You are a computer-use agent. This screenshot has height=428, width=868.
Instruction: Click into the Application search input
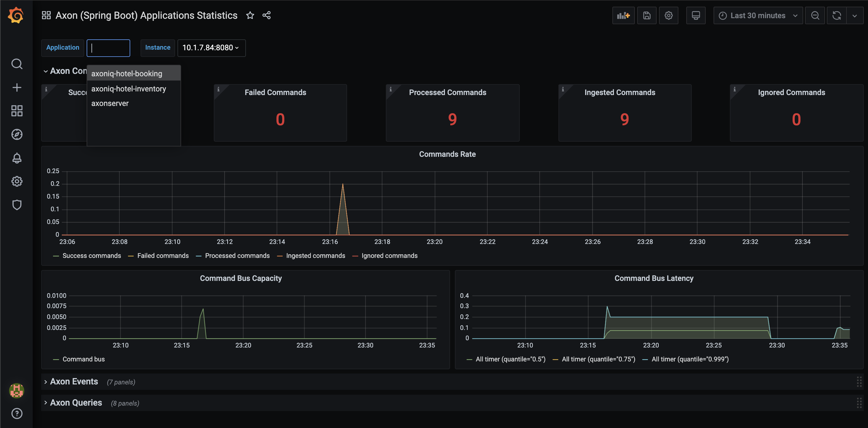tap(108, 48)
